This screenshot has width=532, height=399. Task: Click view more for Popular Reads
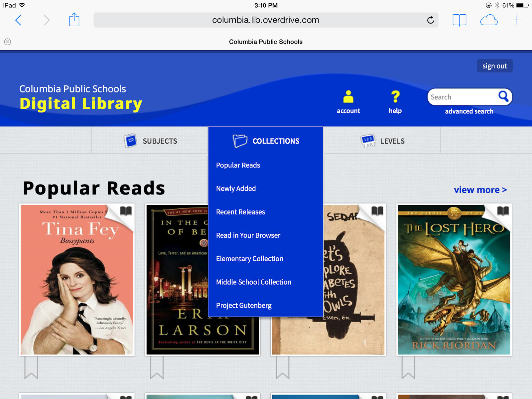coord(480,190)
